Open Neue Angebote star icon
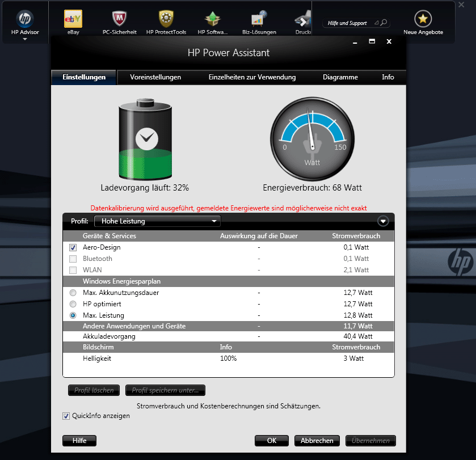The height and width of the screenshot is (460, 476). (423, 19)
